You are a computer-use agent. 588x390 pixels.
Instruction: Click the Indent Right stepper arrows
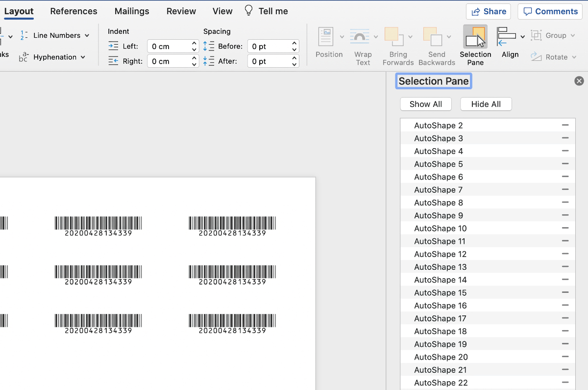point(195,61)
